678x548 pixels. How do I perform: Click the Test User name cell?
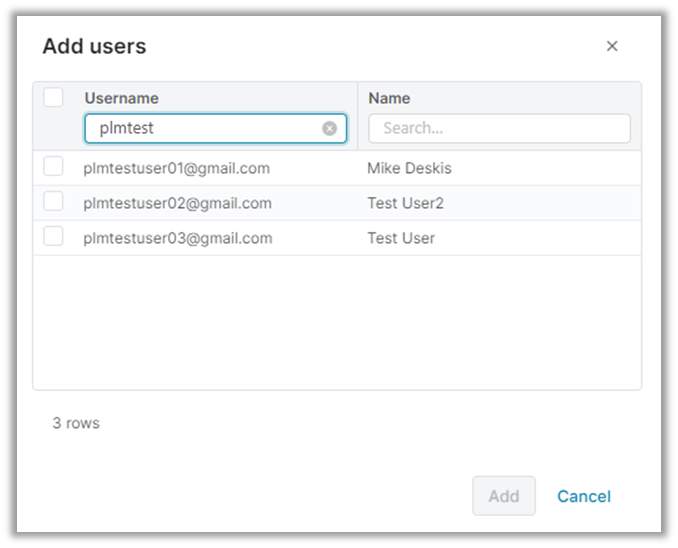(401, 238)
